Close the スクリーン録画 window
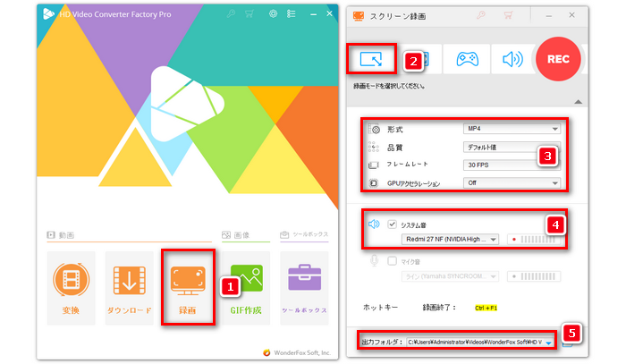The image size is (626, 364). pos(571,15)
